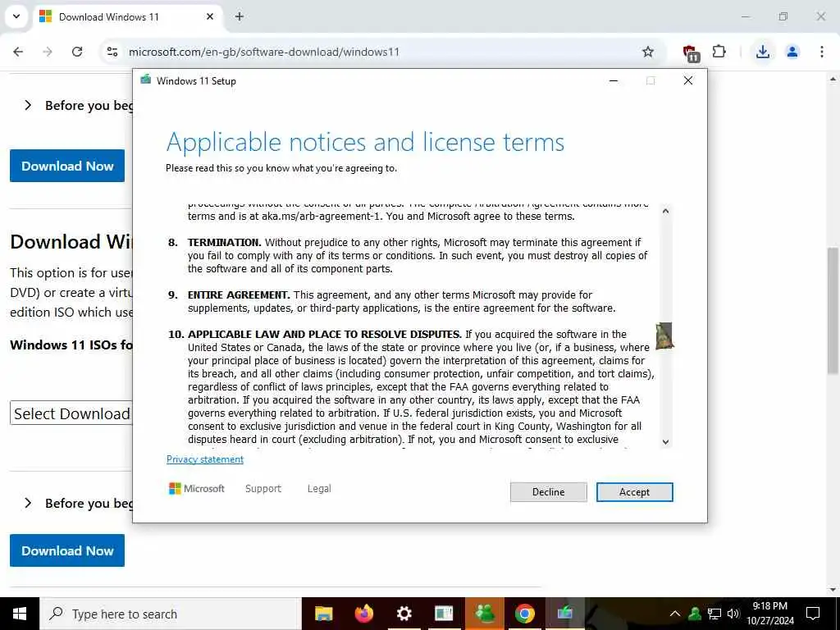Switch to Windows 11 Setup taskbar icon
Image resolution: width=840 pixels, height=630 pixels.
564,614
